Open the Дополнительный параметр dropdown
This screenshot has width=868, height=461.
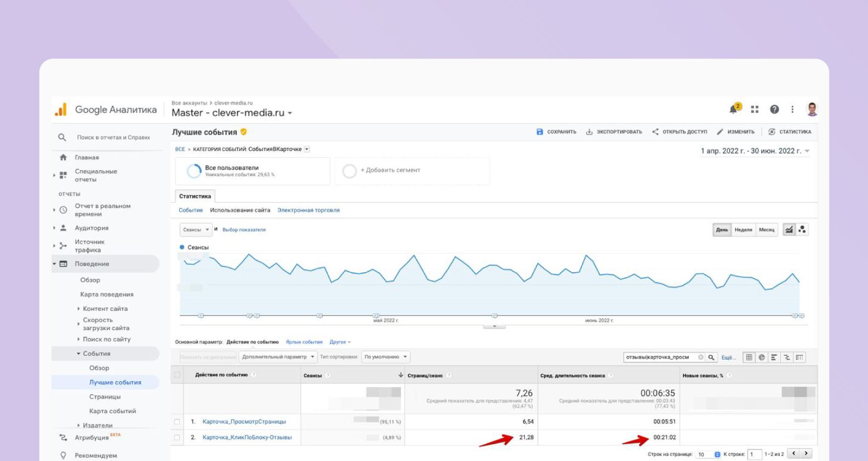(278, 357)
